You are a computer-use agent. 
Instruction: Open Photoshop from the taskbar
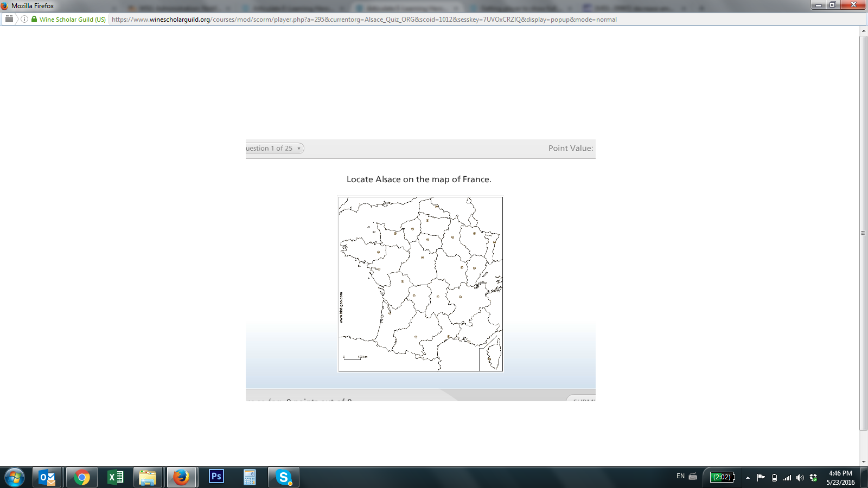tap(216, 477)
